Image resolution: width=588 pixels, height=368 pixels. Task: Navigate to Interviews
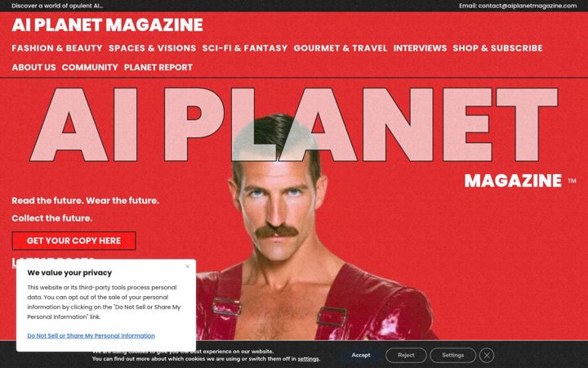click(x=420, y=48)
